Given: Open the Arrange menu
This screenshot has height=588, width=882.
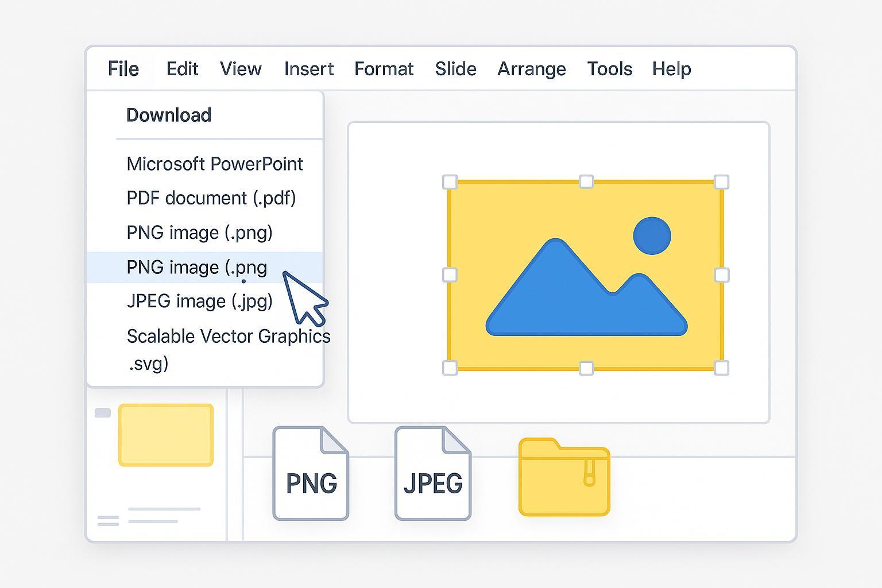Looking at the screenshot, I should (x=531, y=69).
